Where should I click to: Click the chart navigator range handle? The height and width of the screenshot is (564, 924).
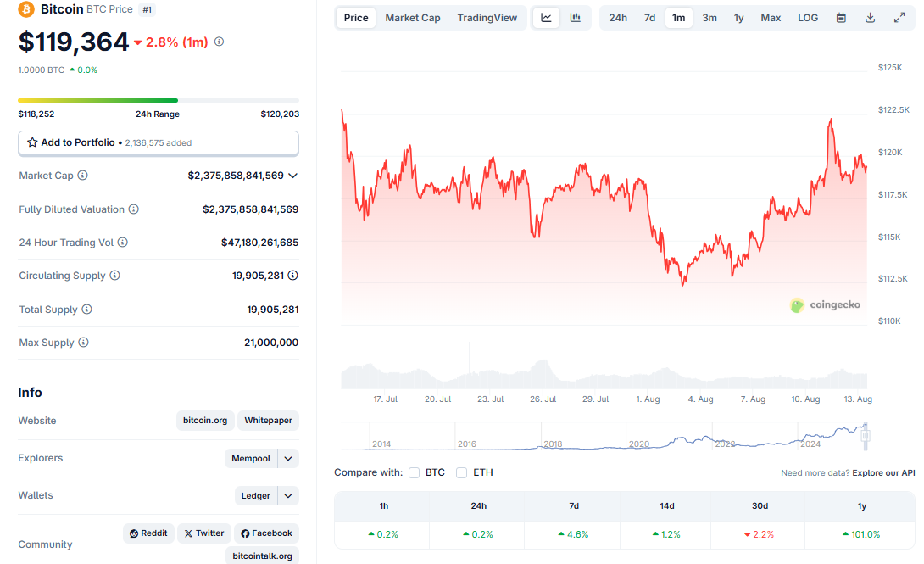tap(865, 436)
